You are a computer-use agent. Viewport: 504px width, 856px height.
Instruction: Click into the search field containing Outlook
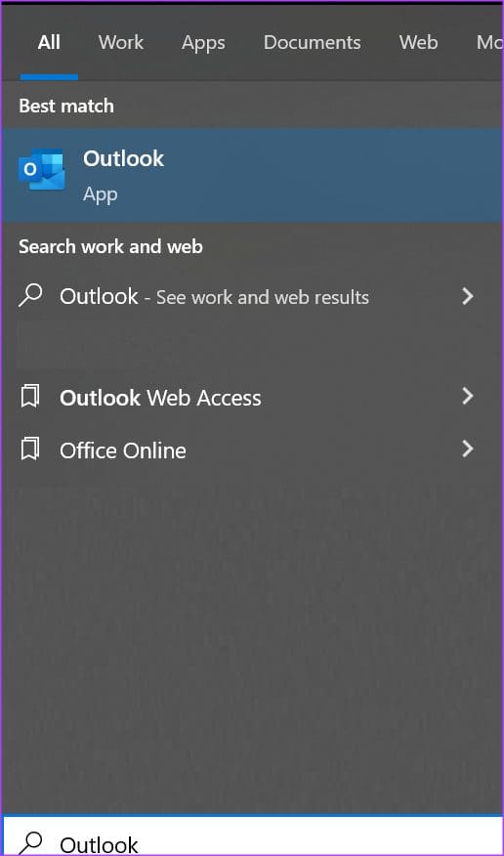(x=252, y=836)
